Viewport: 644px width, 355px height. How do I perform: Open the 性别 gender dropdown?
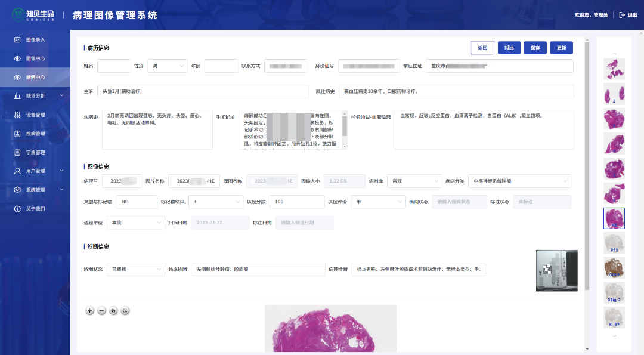coord(167,66)
